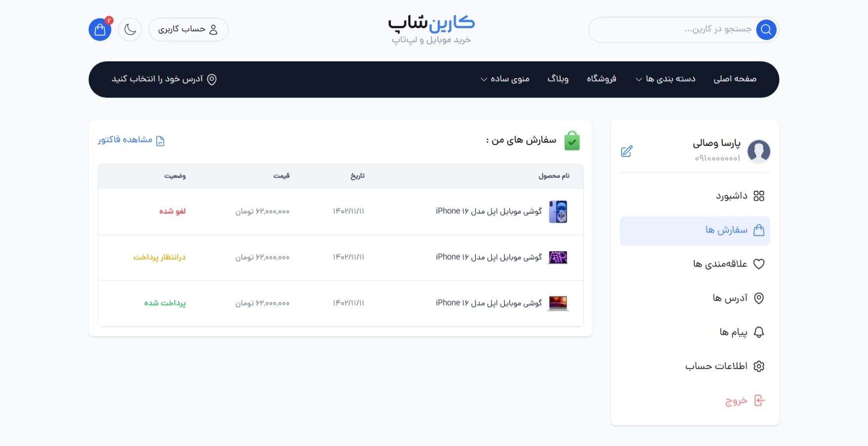Click the price in the cancelled order row
Screen dimensions: 868x446
(x=262, y=212)
